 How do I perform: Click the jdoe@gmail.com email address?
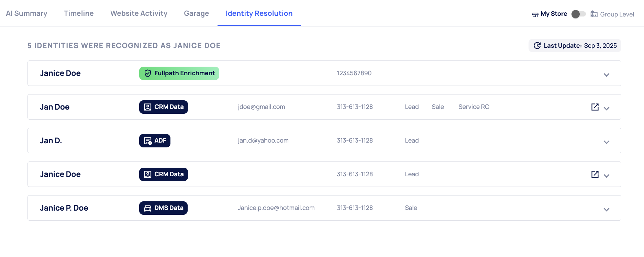click(262, 107)
